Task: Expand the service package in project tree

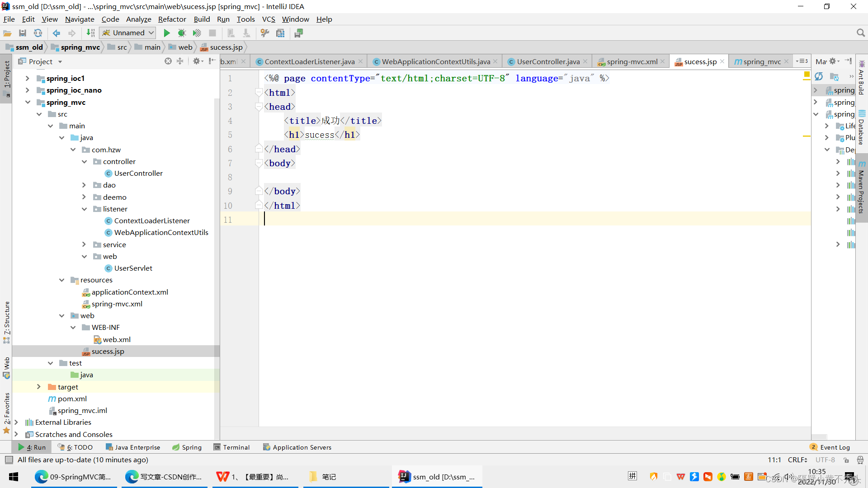Action: click(84, 244)
